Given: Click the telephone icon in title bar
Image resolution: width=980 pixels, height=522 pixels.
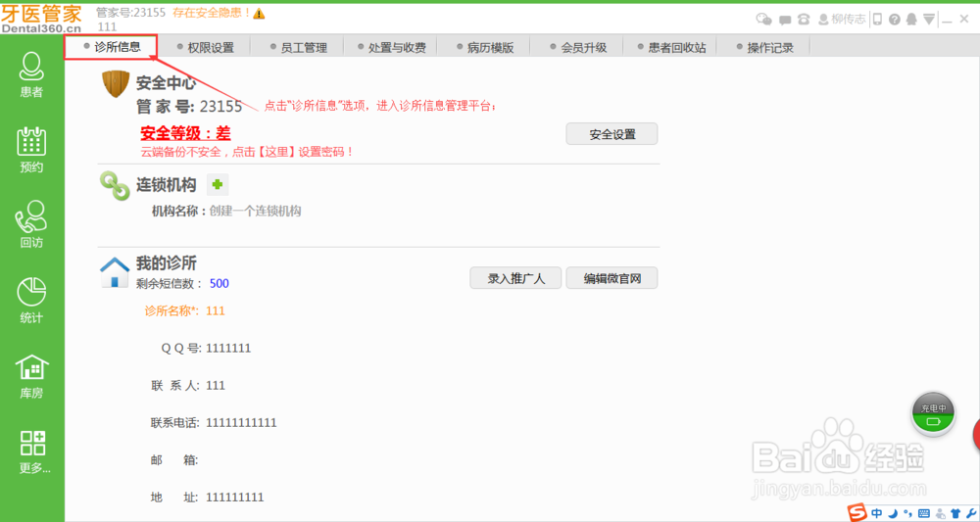Looking at the screenshot, I should (x=805, y=20).
